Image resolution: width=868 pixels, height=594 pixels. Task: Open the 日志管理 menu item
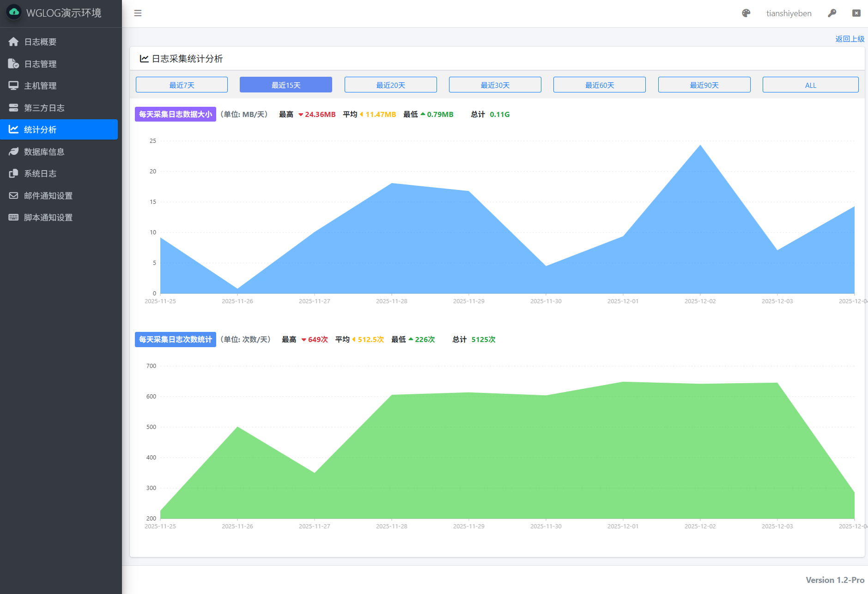click(x=59, y=64)
